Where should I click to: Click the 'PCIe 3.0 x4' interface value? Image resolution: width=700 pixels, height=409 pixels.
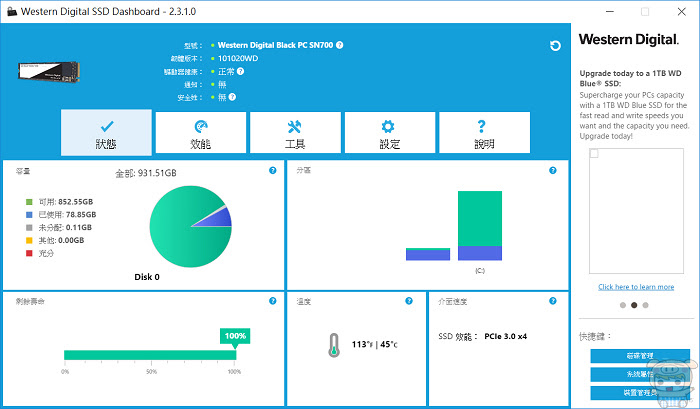coord(505,336)
